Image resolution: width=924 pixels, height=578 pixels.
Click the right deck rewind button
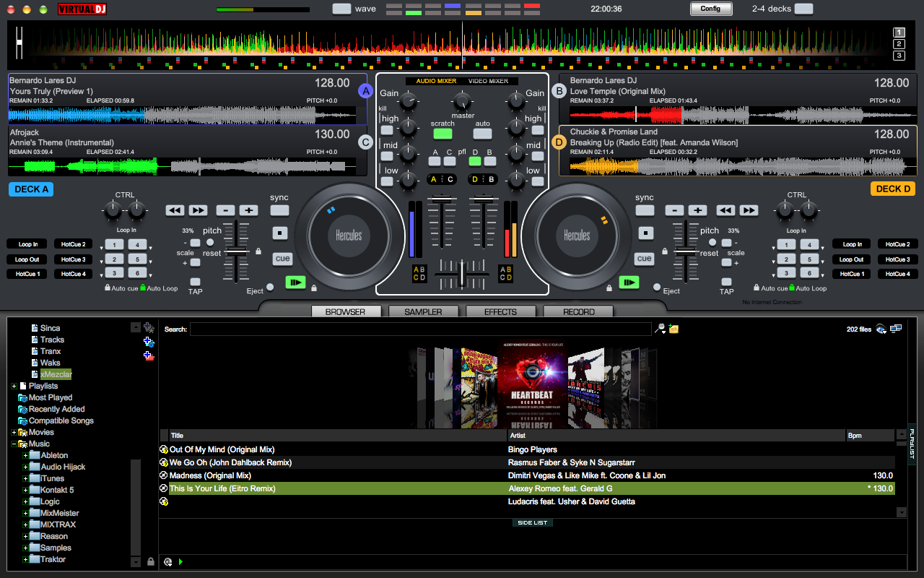tap(725, 210)
